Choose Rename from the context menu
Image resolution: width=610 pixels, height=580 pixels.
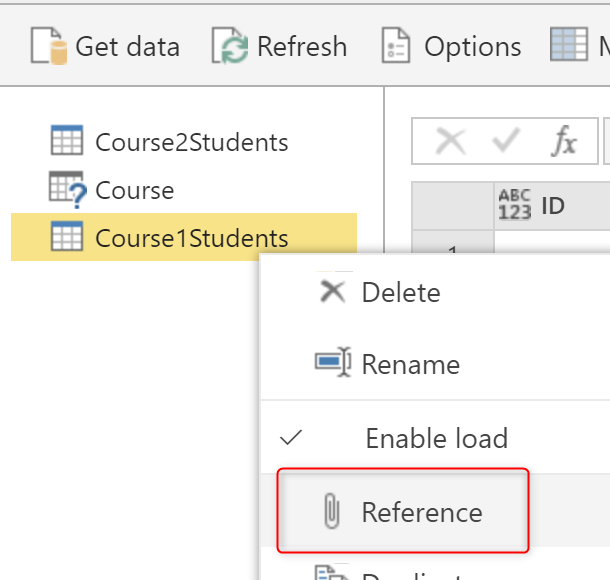tap(410, 364)
